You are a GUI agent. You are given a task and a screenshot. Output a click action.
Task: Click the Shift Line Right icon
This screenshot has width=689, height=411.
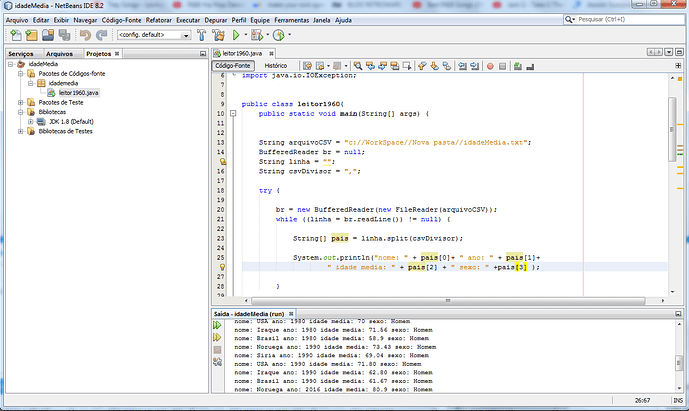(x=475, y=66)
